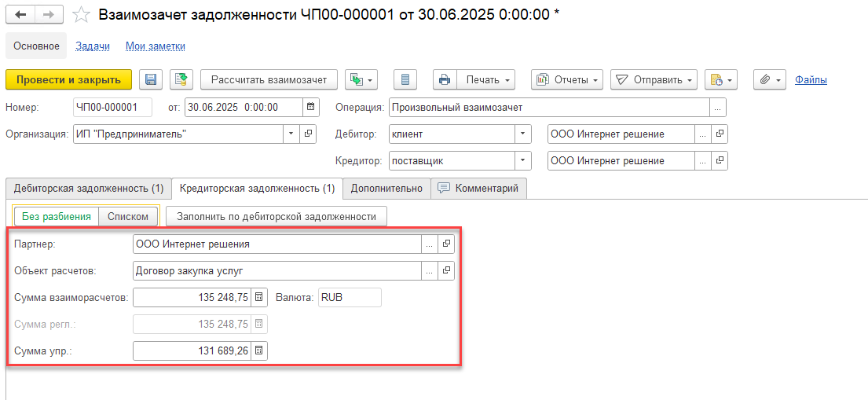Screen dimensions: 868x400
Task: Select the Без разбиения view mode
Action: (x=57, y=216)
